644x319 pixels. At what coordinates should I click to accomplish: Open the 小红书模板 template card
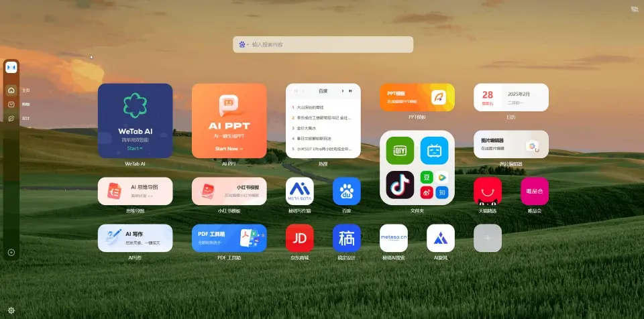point(229,191)
